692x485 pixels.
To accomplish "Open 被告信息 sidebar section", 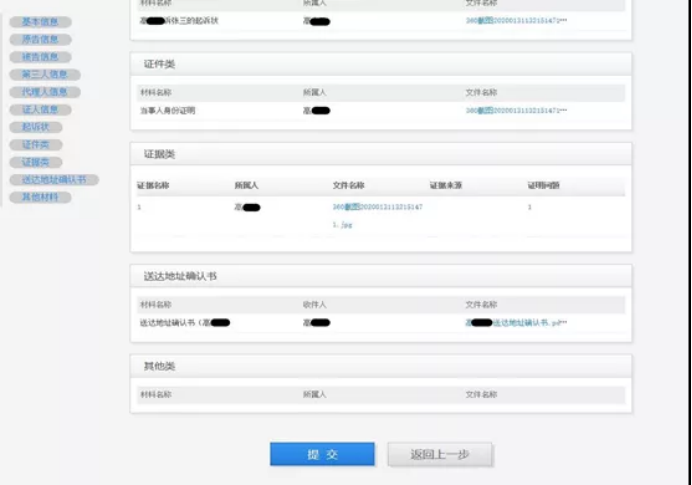I will [x=40, y=57].
